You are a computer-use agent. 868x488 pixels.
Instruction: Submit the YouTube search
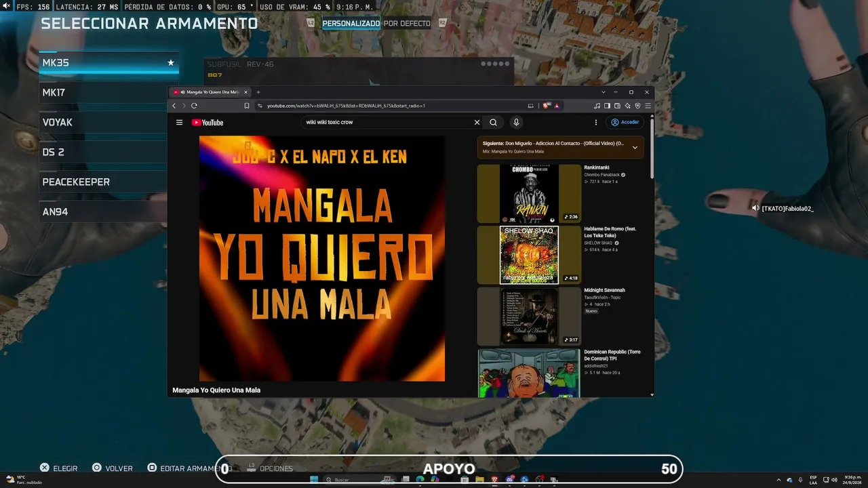[493, 123]
